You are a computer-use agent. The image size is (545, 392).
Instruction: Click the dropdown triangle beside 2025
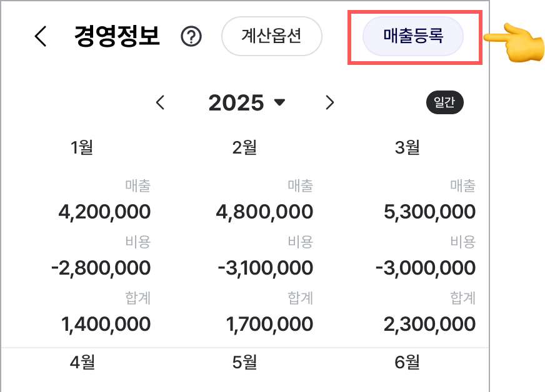tap(279, 102)
